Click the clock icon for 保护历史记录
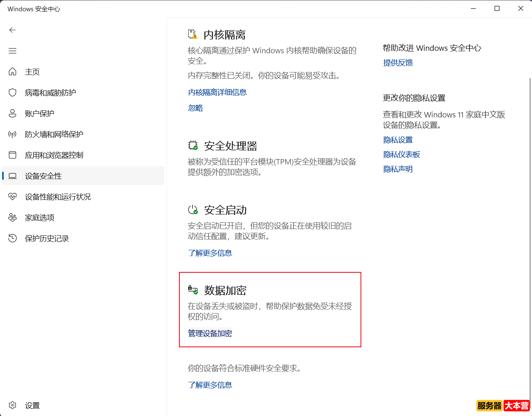 click(12, 238)
